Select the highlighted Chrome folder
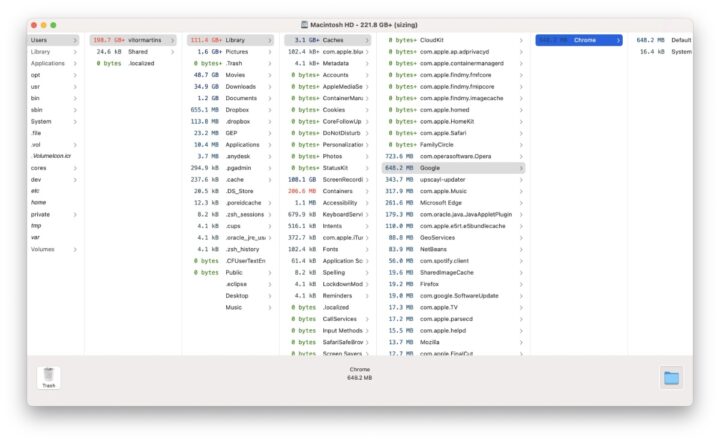 (579, 40)
